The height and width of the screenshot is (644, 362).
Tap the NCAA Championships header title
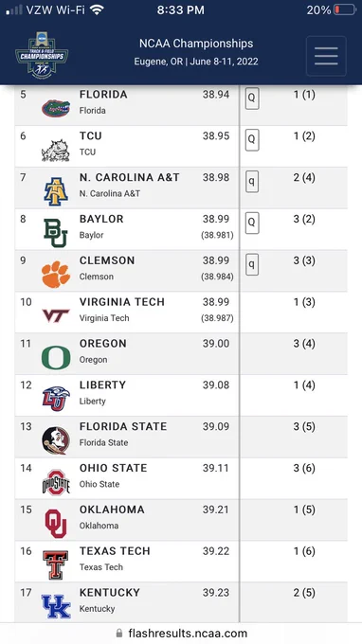pos(196,44)
